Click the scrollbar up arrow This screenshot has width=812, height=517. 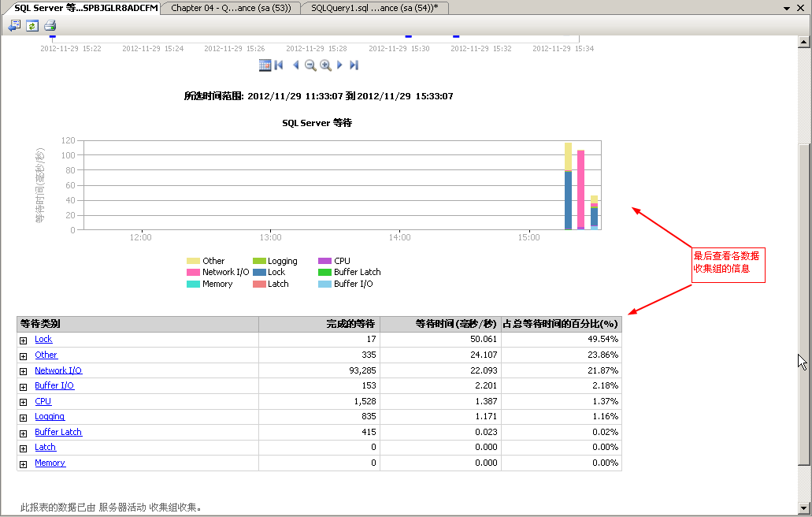tap(803, 42)
